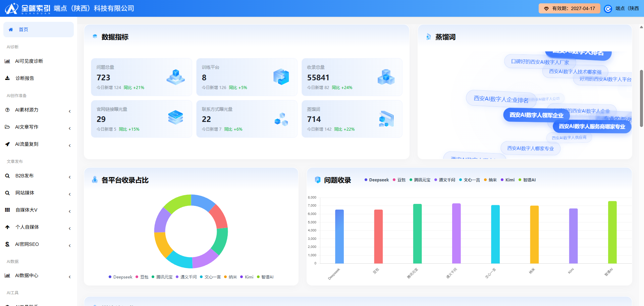Click the 55841 value in 收录总量
This screenshot has height=306, width=644.
[318, 78]
